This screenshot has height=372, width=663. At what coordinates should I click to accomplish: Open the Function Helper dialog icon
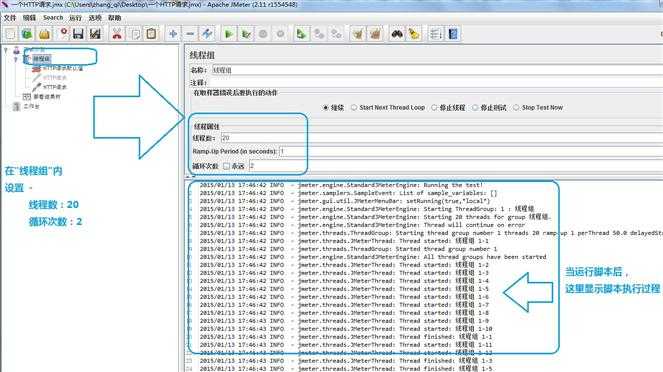[436, 34]
